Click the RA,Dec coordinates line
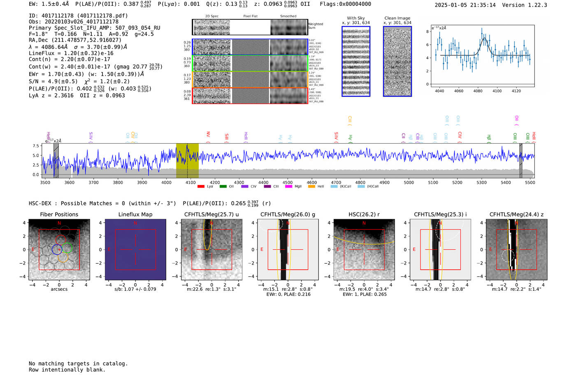This screenshot has width=576, height=392. point(75,40)
